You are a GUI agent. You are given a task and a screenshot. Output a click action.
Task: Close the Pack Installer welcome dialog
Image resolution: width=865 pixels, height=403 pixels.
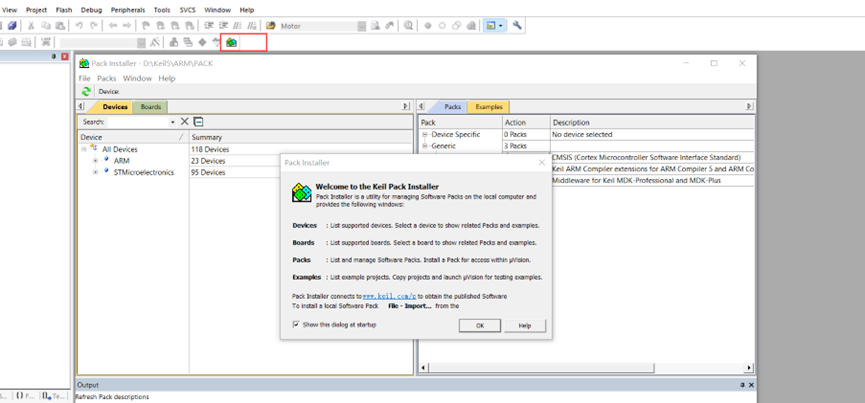click(x=541, y=163)
